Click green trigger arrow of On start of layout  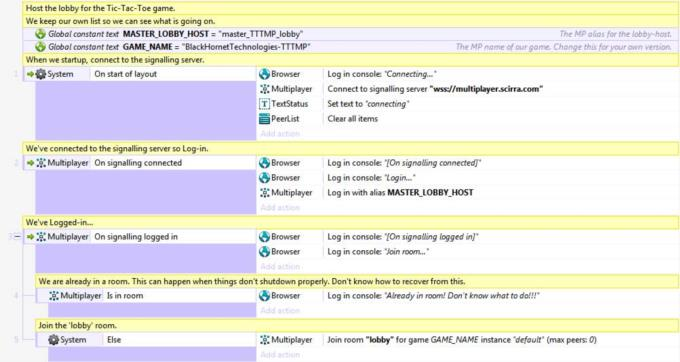[30, 74]
